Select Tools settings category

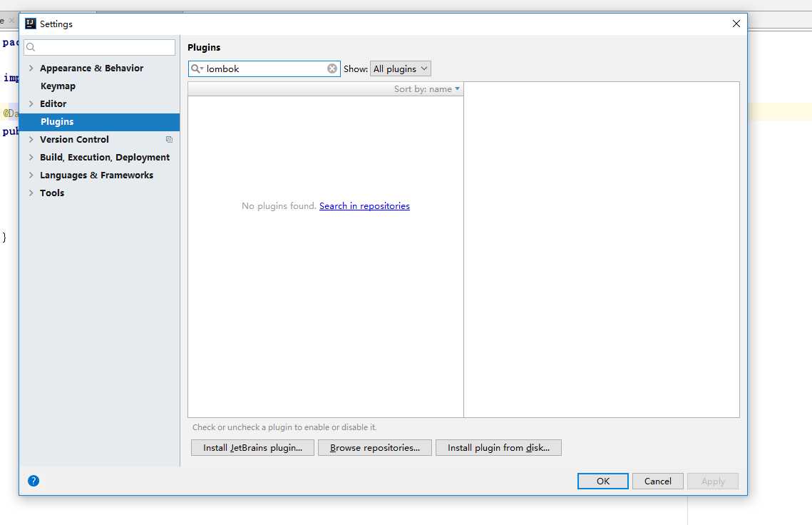click(52, 193)
